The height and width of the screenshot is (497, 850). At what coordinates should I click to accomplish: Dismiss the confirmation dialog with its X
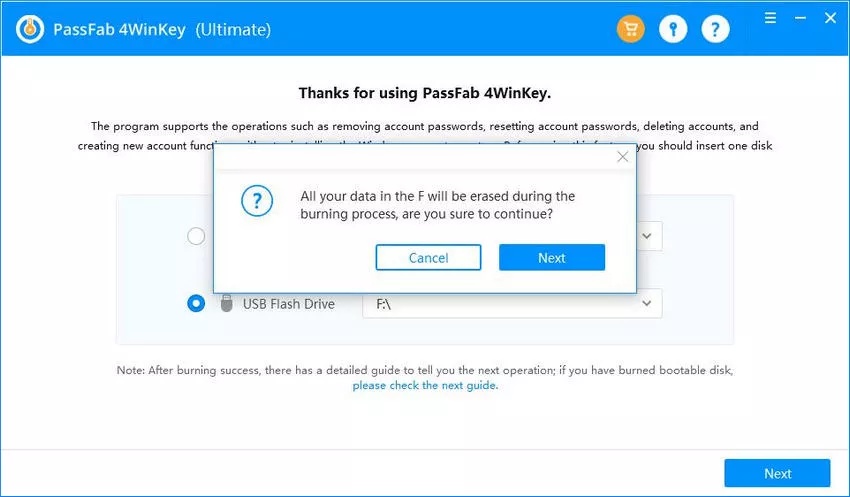(x=623, y=157)
